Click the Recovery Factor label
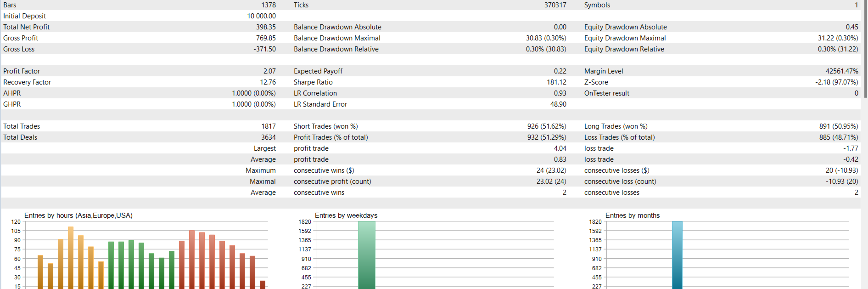 [27, 82]
